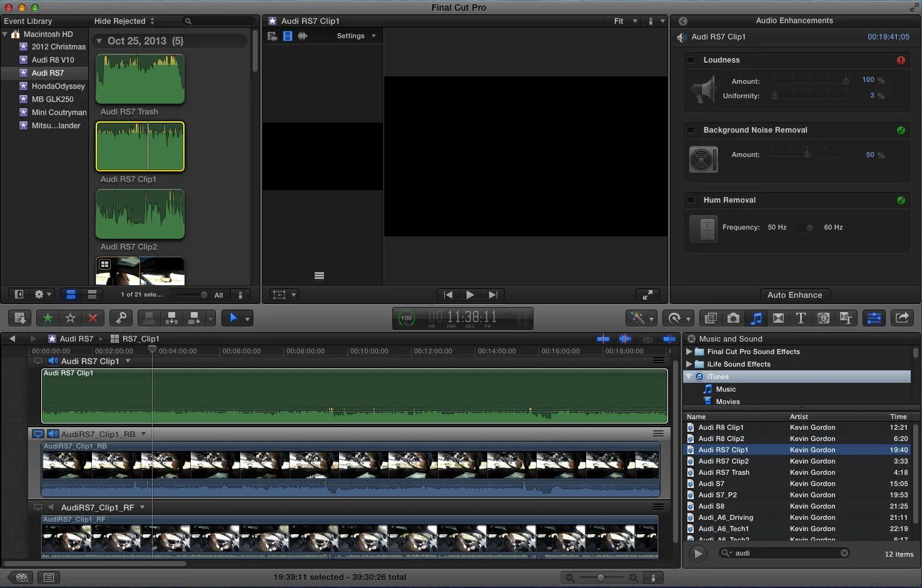Open event browser gear action menu
The image size is (922, 588).
point(43,294)
